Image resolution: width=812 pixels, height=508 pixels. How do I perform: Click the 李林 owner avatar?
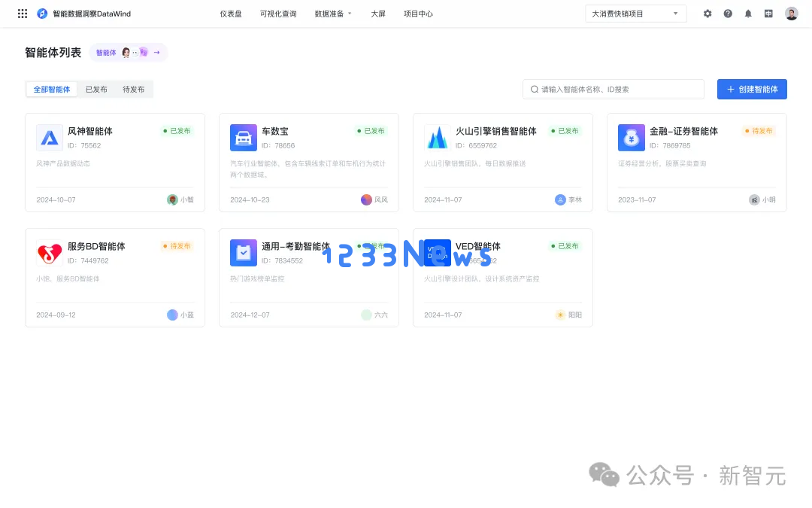point(560,199)
